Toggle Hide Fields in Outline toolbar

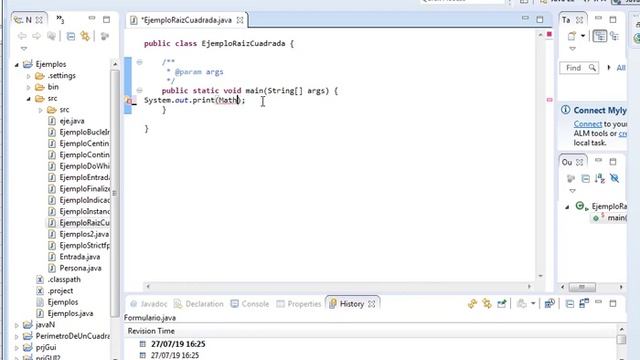(614, 178)
